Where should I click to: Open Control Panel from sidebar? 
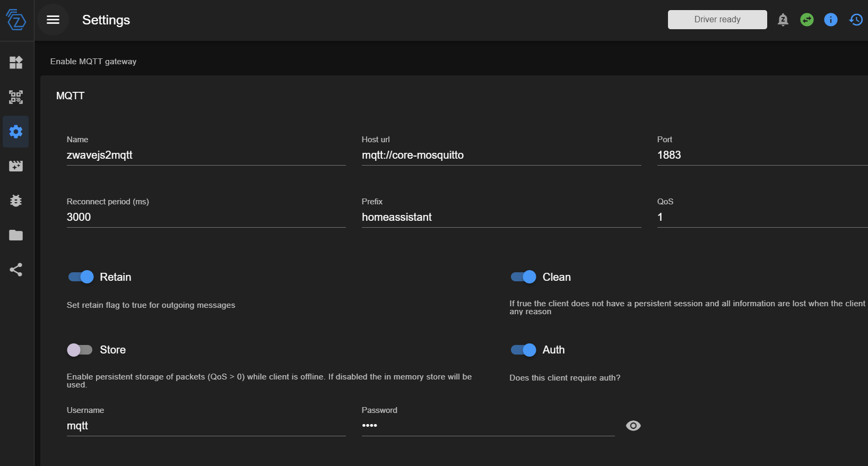[x=16, y=63]
